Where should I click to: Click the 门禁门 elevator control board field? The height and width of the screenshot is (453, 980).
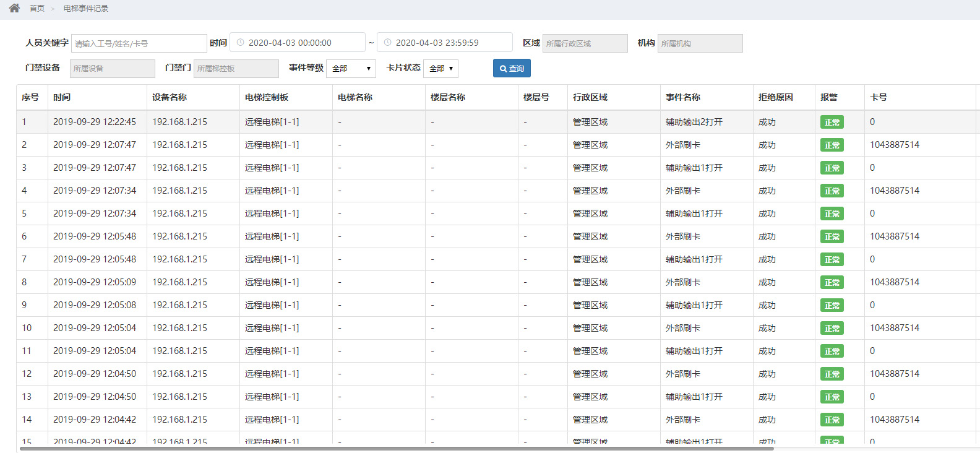point(236,69)
